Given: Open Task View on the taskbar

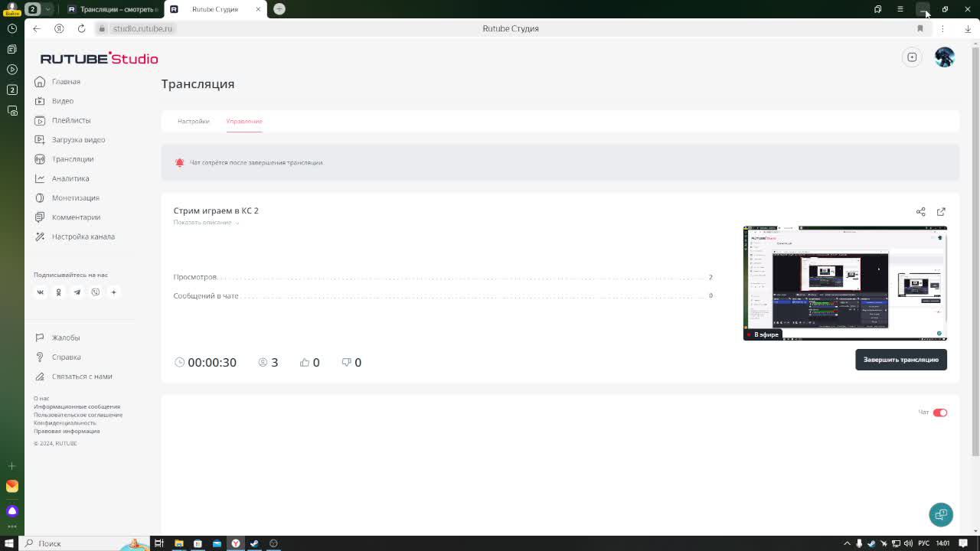Looking at the screenshot, I should click(x=159, y=543).
